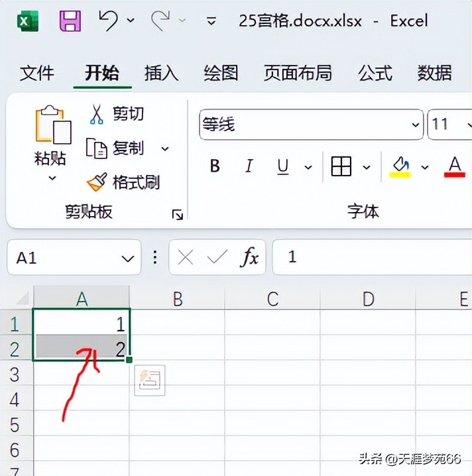
Task: Expand the underline style dropdown arrow
Action: (308, 167)
